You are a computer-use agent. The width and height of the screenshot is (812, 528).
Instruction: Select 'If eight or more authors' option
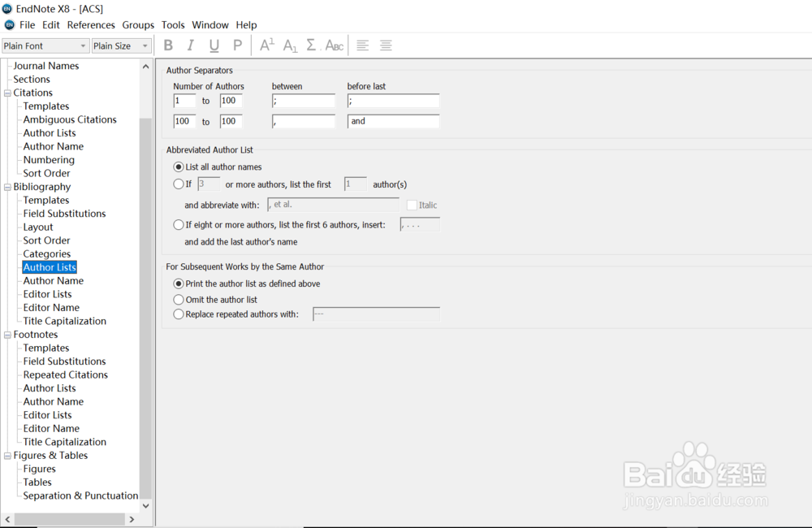tap(179, 225)
